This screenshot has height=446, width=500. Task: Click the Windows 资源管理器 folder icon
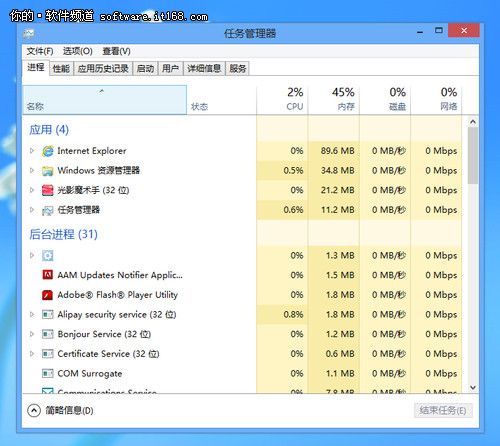coord(47,171)
